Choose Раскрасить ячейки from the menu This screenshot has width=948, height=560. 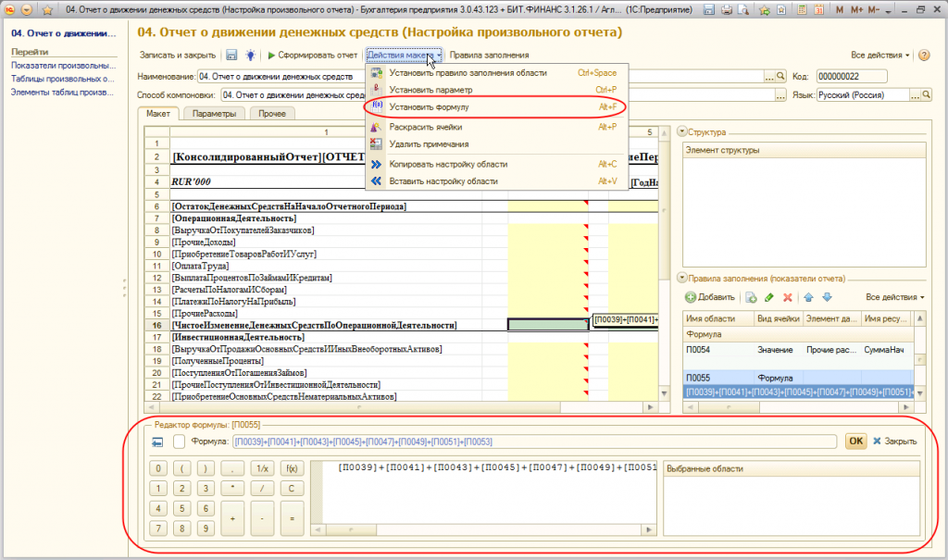(425, 127)
